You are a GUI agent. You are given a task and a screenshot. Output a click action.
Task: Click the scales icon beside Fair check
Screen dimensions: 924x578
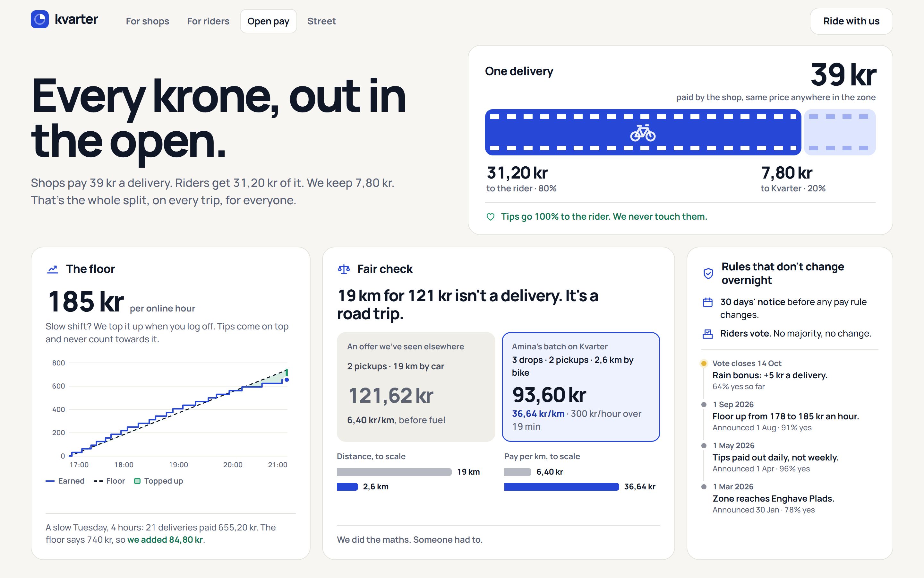[x=344, y=269]
